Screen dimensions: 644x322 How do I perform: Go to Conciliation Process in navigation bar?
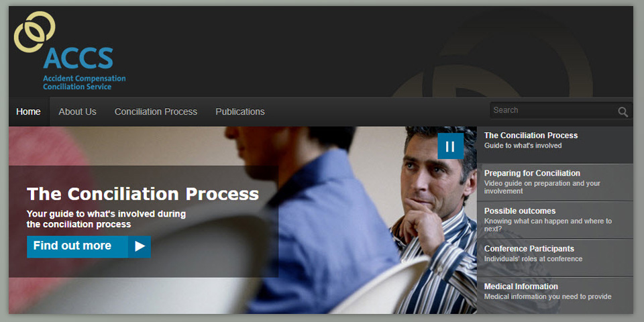pyautogui.click(x=156, y=112)
